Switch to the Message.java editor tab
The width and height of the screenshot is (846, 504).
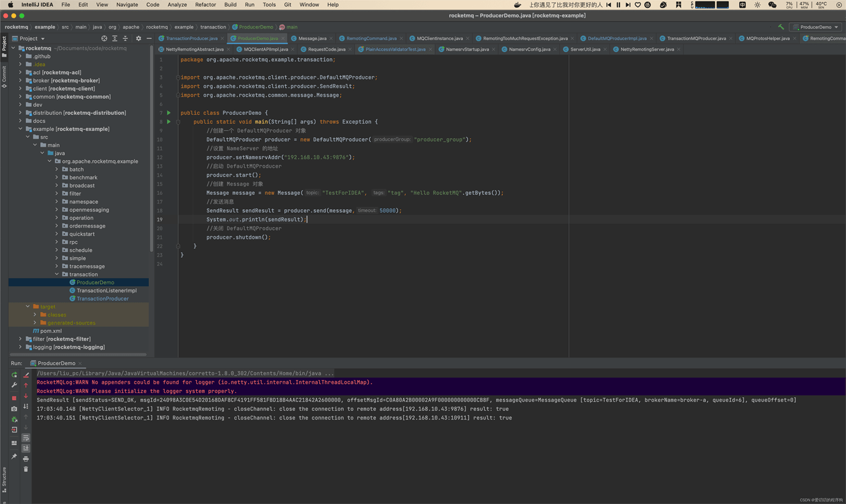pos(312,38)
